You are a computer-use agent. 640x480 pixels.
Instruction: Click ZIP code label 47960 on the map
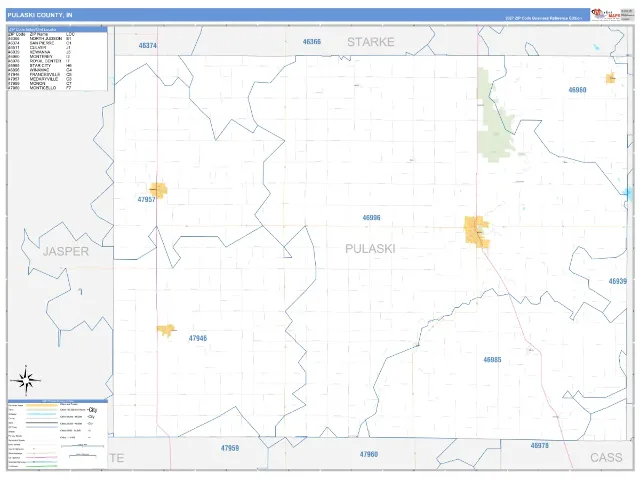pos(369,454)
